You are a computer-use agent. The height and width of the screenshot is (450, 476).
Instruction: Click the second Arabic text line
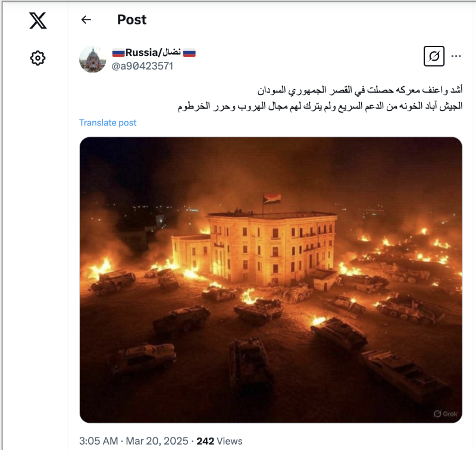[320, 106]
